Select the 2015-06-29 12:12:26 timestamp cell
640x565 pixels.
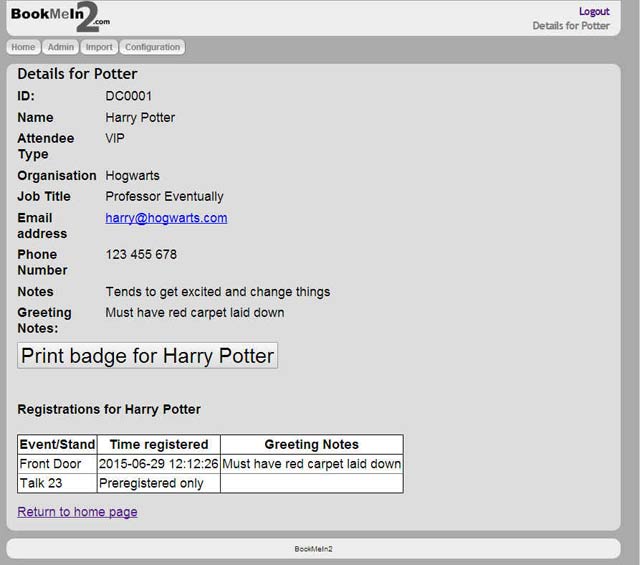[x=159, y=464]
